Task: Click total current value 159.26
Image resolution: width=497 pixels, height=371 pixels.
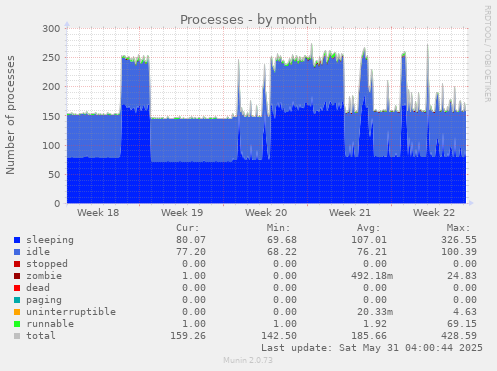Action: [x=188, y=336]
